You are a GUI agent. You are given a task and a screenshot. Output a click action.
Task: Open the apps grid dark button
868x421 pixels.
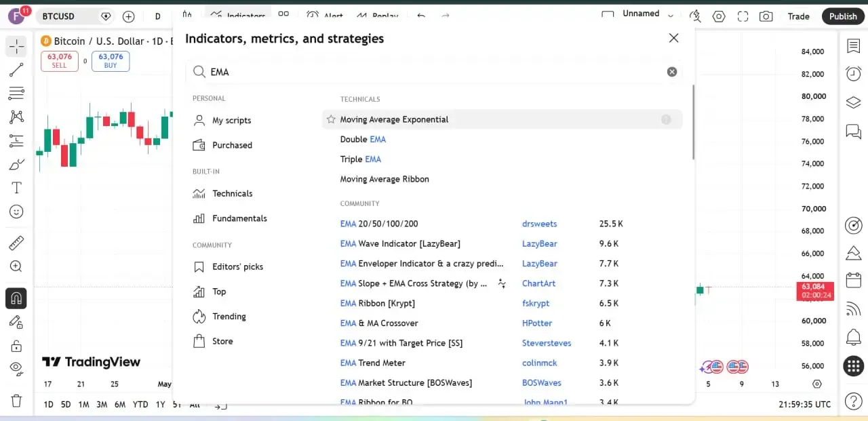[x=853, y=366]
